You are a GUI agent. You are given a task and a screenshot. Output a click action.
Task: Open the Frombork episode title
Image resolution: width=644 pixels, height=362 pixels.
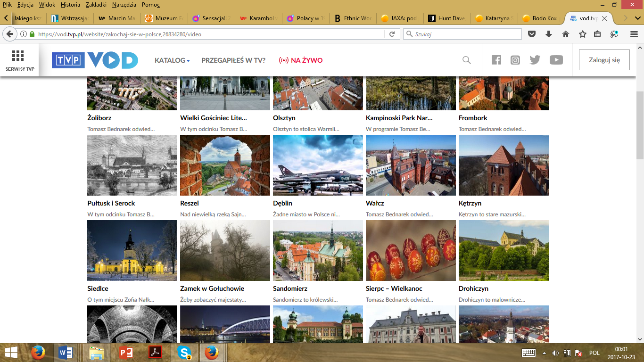pyautogui.click(x=473, y=118)
